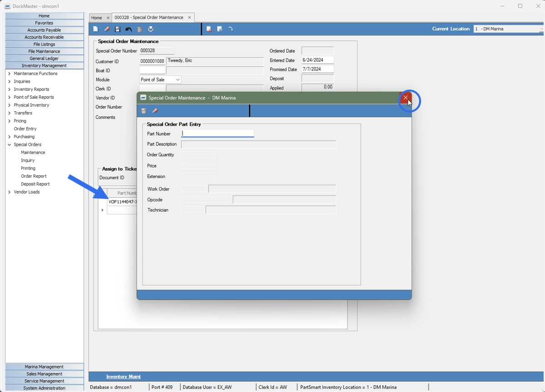Expand the Pricing tree node
Viewport: 545px width, 392px height.
pos(10,121)
